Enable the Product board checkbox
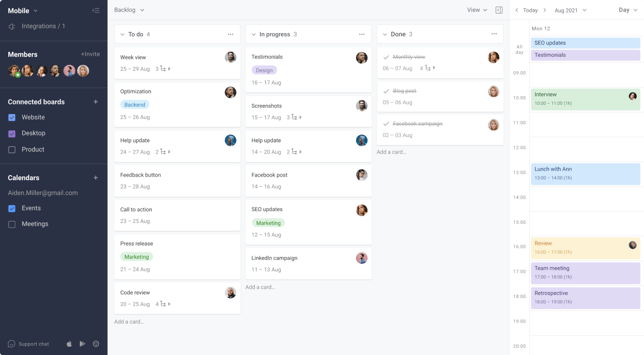644x355 pixels. (x=11, y=149)
